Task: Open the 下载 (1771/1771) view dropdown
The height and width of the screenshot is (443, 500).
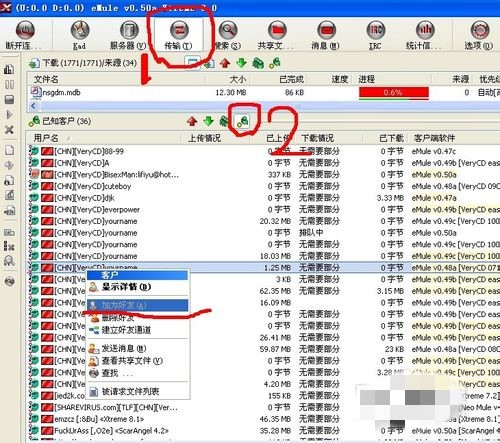Action: [83, 63]
